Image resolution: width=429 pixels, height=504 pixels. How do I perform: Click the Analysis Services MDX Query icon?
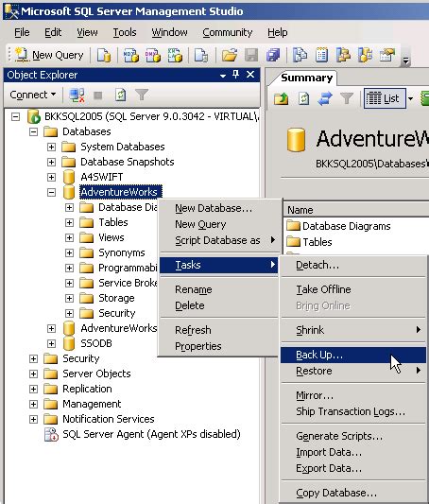tap(131, 55)
